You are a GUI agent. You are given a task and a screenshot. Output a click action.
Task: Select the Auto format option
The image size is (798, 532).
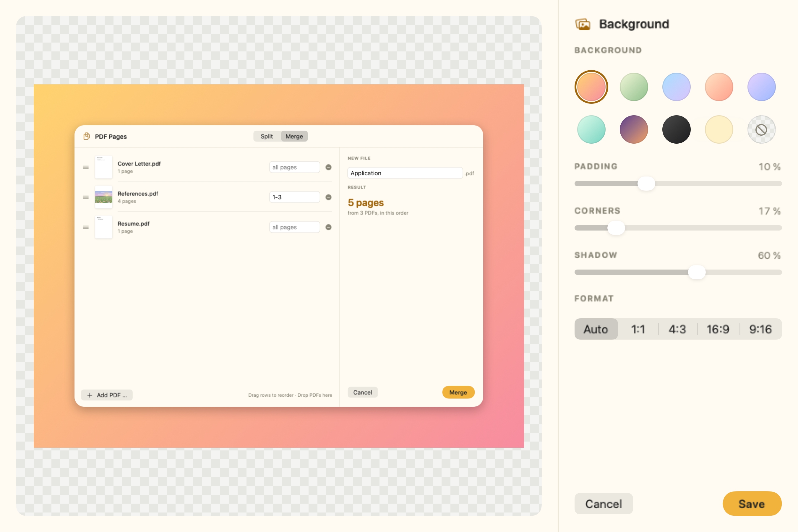click(596, 329)
